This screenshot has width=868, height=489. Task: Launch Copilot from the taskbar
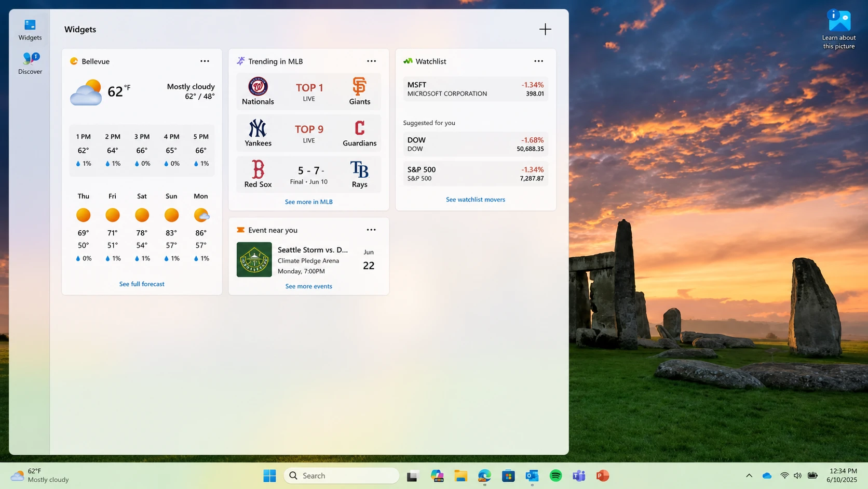coord(437,475)
